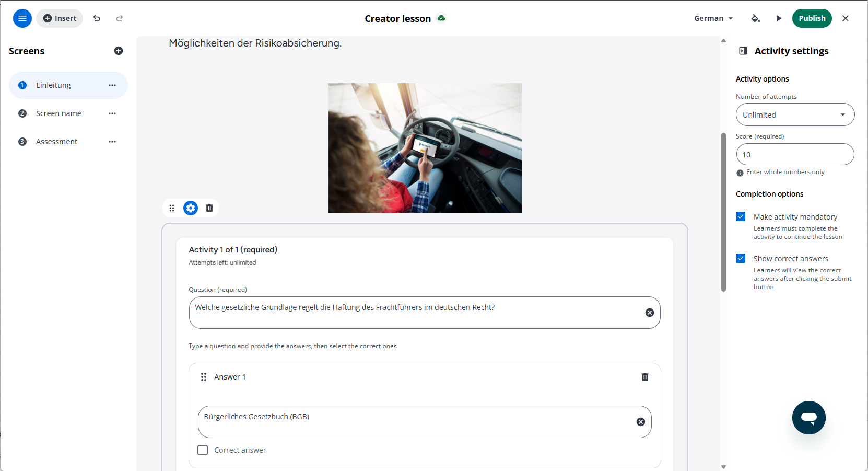Toggle Make activity mandatory checkbox
Screen dimensions: 868x471
741,216
